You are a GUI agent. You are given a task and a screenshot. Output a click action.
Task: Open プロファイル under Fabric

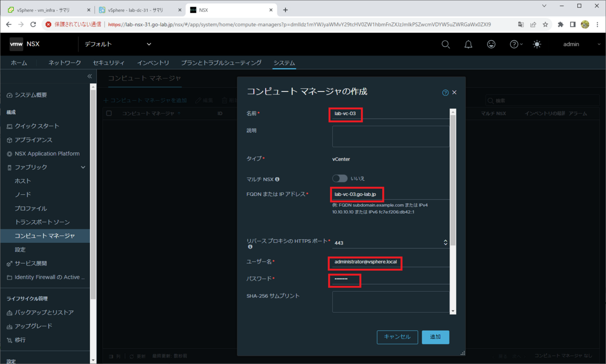coord(31,209)
